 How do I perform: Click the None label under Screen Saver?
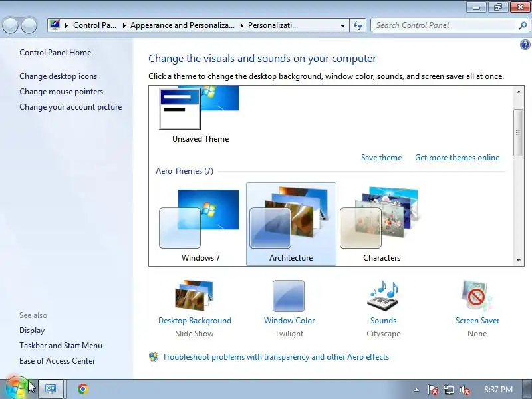[x=477, y=334]
